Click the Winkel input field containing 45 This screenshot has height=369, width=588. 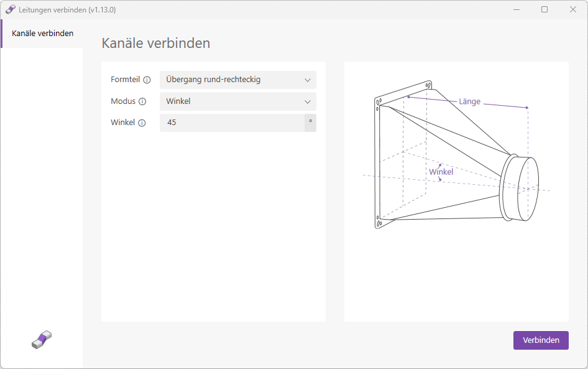(231, 123)
